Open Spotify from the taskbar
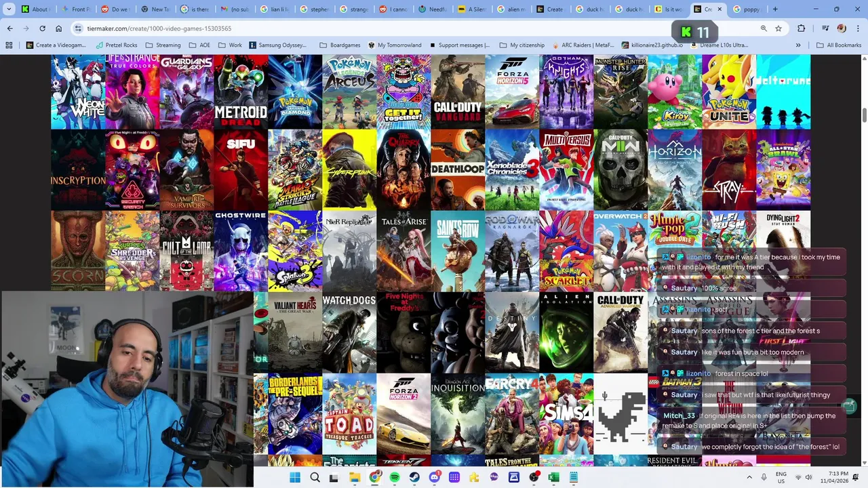Screen dimensions: 868x488 pos(395,477)
